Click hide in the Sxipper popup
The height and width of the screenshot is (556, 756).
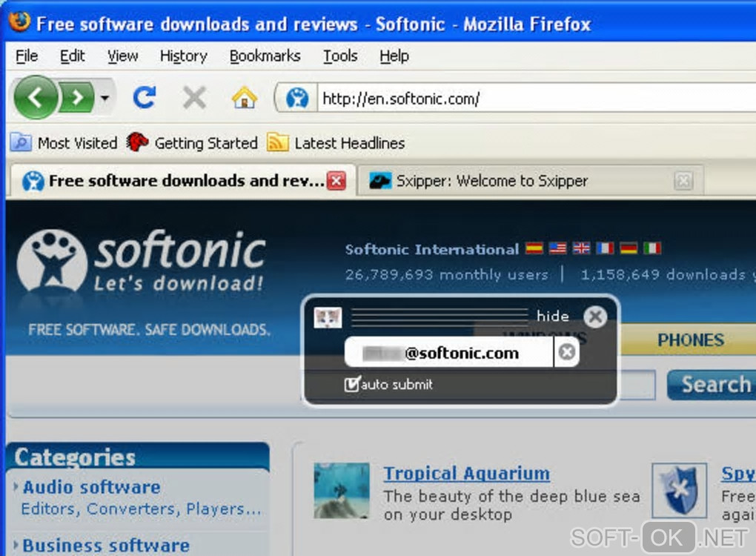point(552,317)
